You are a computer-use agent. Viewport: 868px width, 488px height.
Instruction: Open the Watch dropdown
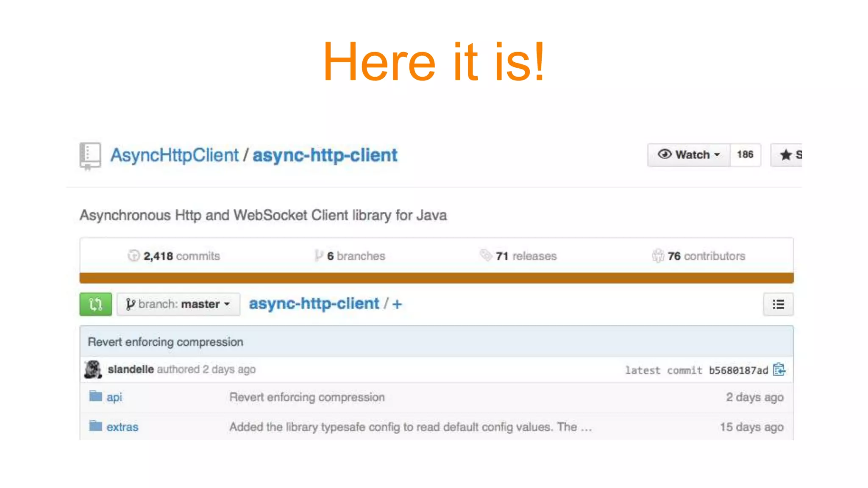(689, 155)
